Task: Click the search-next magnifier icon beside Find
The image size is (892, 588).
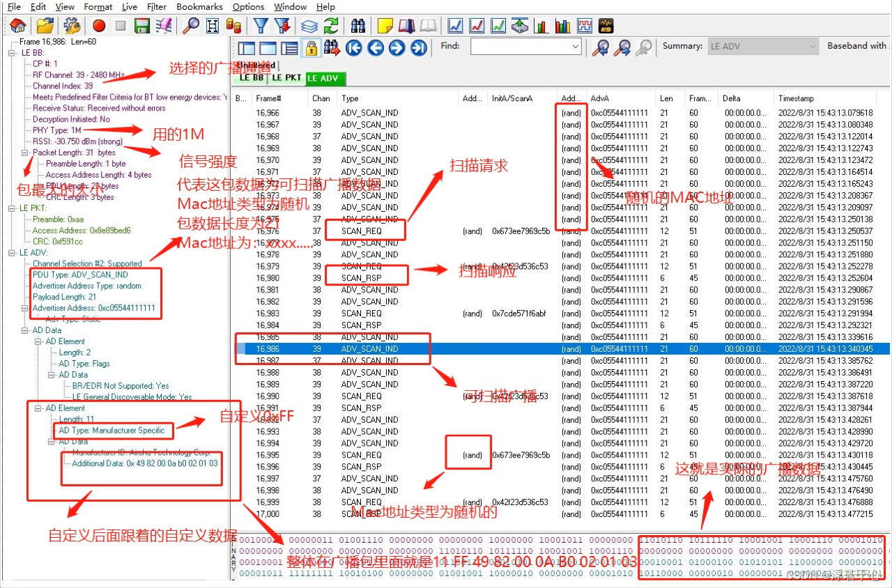Action: (x=622, y=47)
